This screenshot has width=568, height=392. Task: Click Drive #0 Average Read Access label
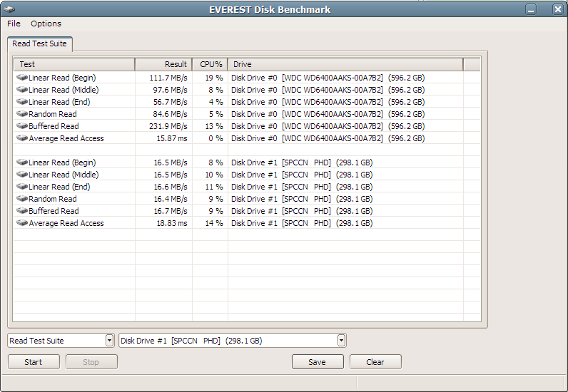click(x=66, y=138)
